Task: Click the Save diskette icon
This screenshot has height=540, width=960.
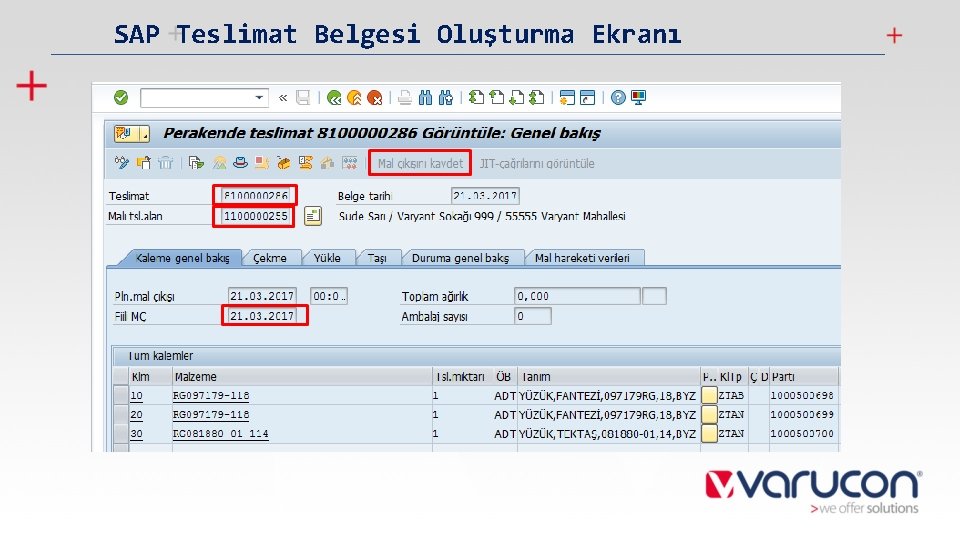Action: pos(303,97)
